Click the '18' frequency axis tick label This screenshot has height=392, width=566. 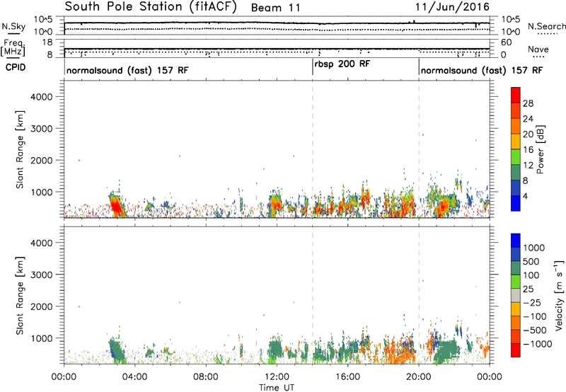[47, 42]
